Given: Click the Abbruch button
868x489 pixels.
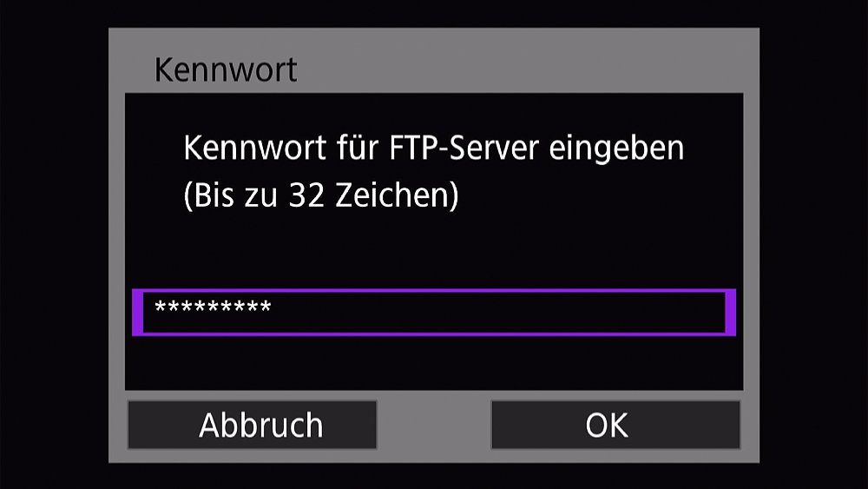Looking at the screenshot, I should 253,425.
